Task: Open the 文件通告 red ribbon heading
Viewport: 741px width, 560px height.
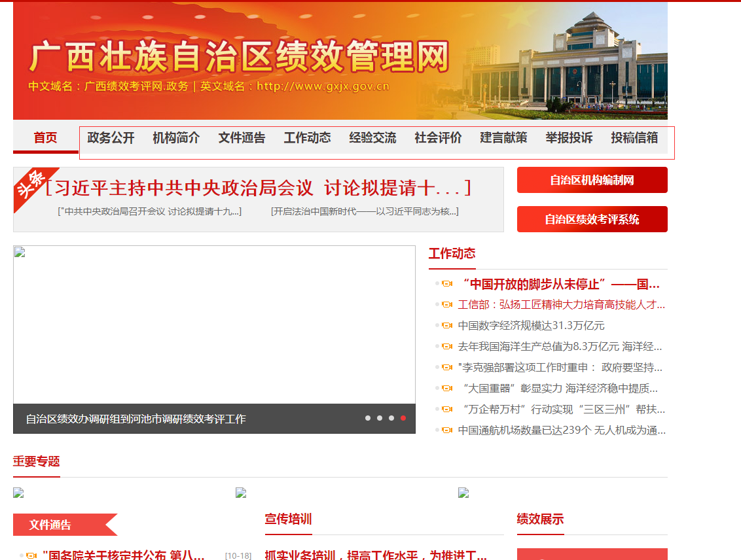Action: 65,525
